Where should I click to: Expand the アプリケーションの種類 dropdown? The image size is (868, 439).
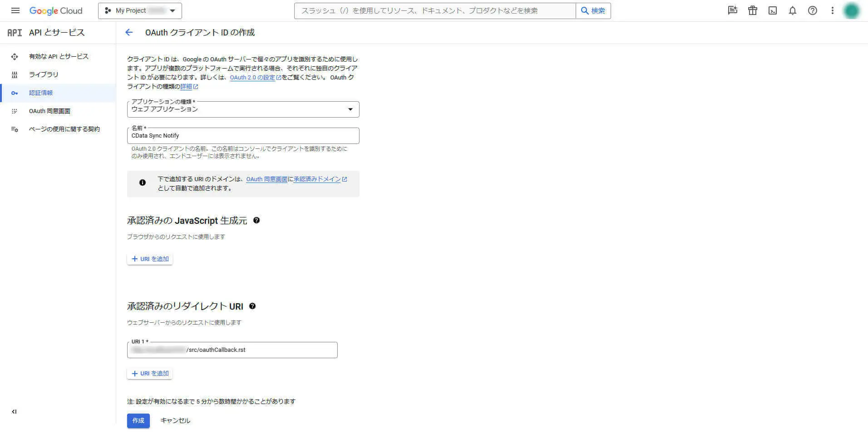tap(243, 109)
